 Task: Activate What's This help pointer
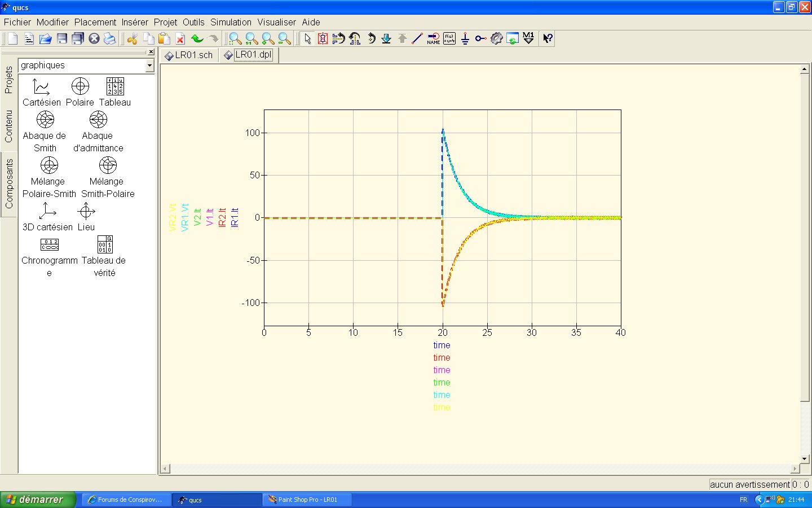548,38
